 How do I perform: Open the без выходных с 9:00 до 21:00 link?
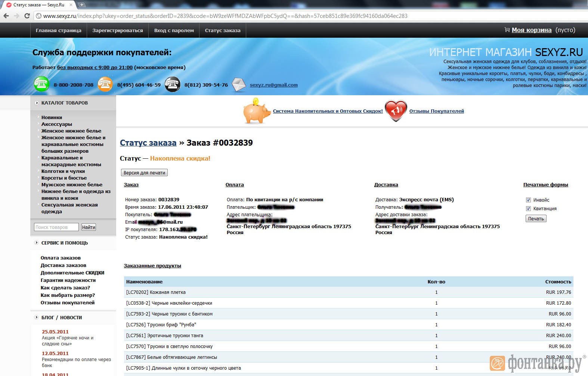pos(95,67)
